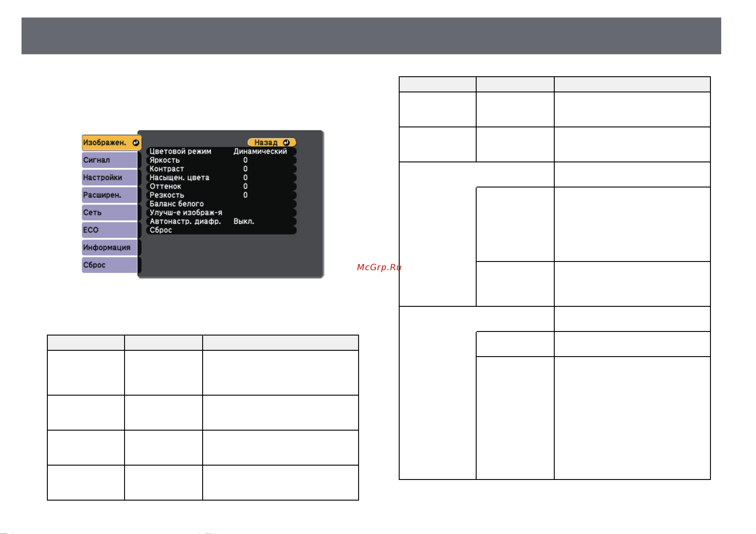Click the 0 value beside Резкость
Viewport: 756px width, 534px height.
point(245,195)
